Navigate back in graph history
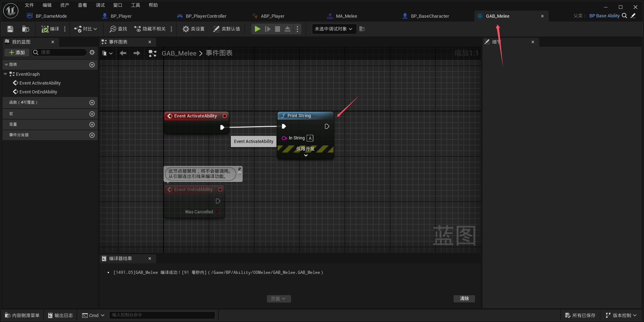The width and height of the screenshot is (644, 322). tap(123, 53)
